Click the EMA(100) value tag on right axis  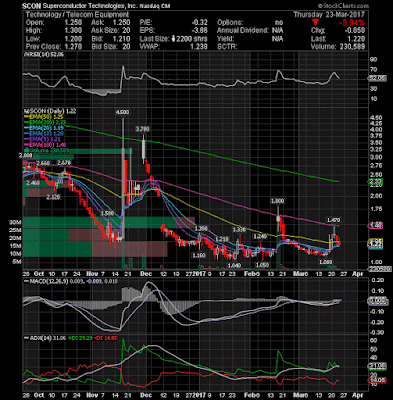click(375, 226)
